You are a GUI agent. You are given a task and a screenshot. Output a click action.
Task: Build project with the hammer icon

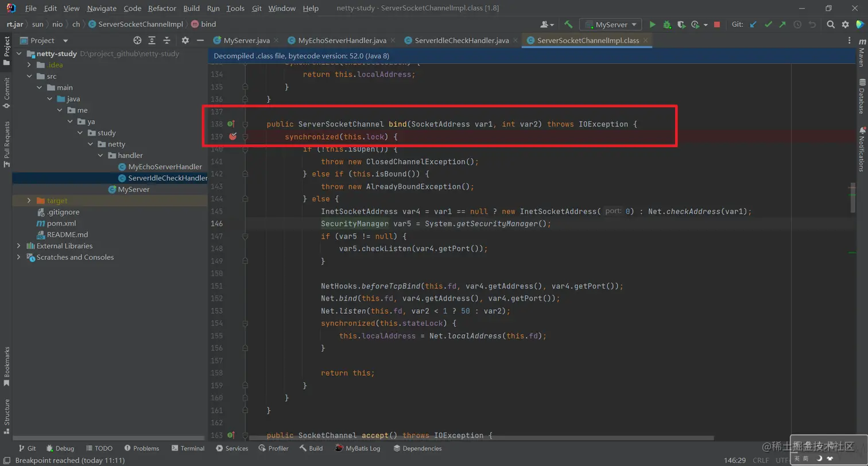568,25
